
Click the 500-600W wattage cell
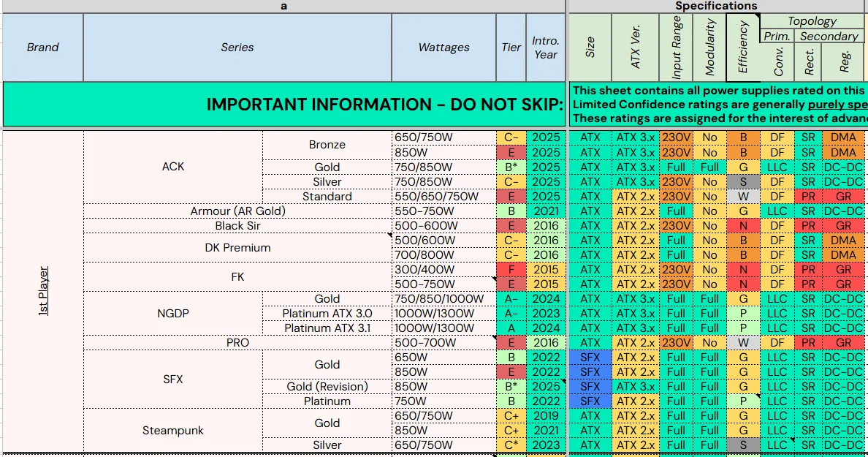[x=444, y=225]
